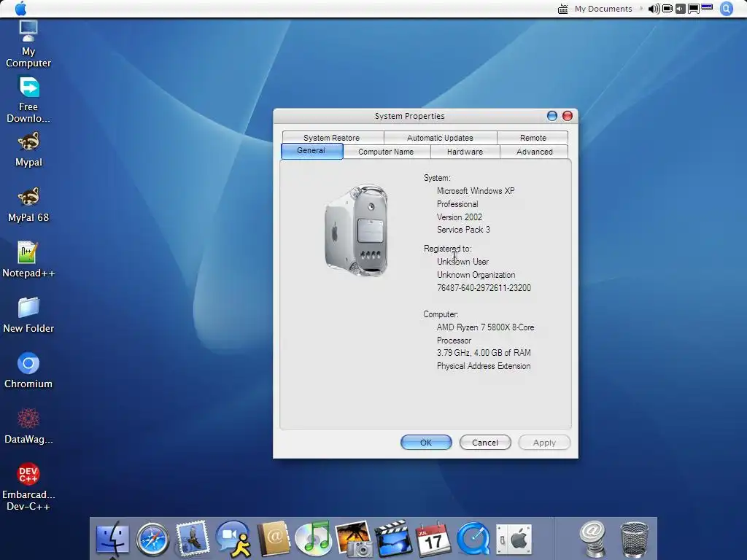Screen dimensions: 747x560
Task: Click the keyboard icon in menu bar
Action: (x=562, y=9)
